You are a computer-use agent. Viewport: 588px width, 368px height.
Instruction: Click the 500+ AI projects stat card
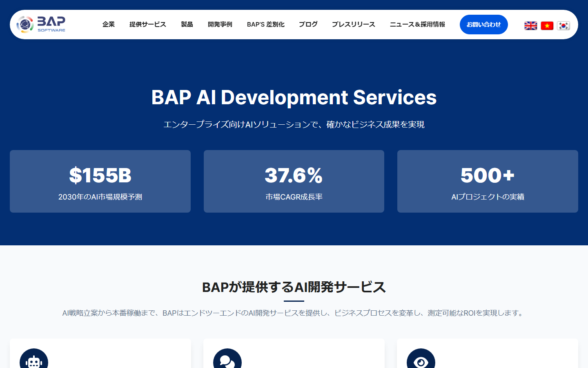tap(488, 181)
